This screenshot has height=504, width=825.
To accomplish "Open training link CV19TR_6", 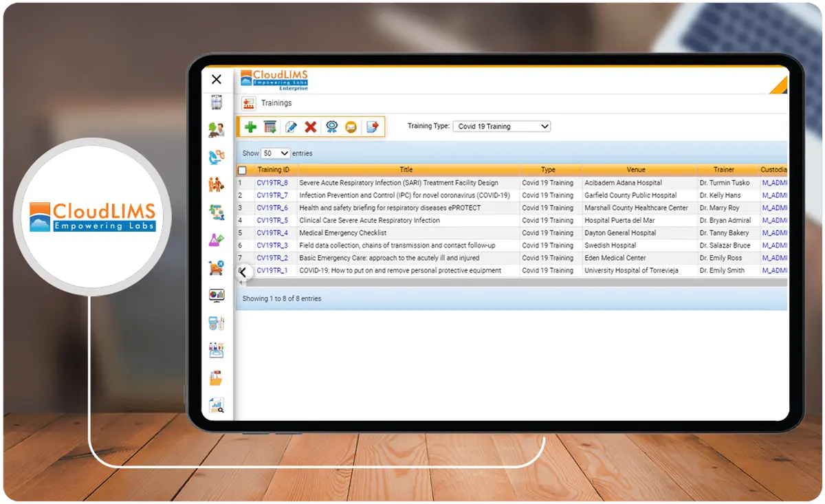I will [272, 208].
